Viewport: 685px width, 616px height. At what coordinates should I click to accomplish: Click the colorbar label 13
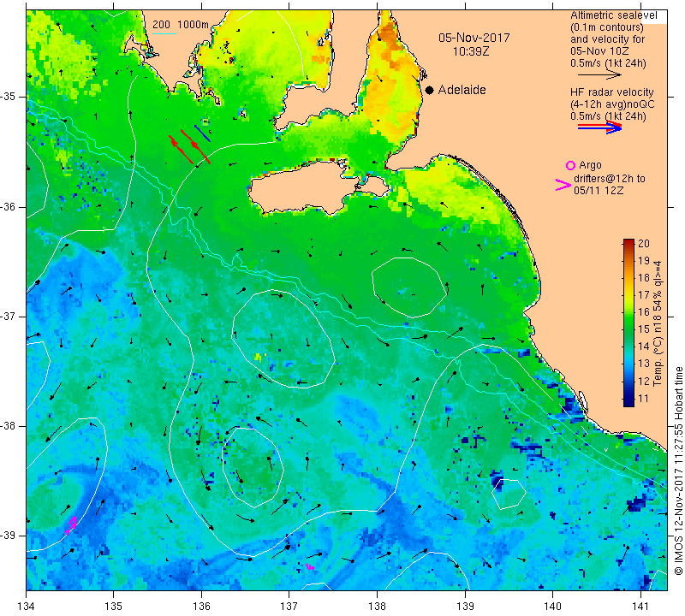coord(644,364)
